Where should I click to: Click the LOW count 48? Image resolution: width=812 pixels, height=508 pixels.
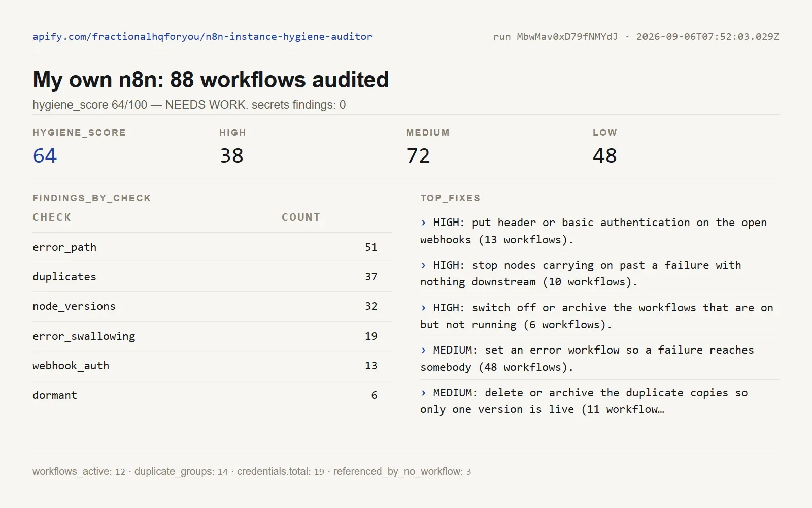click(x=605, y=155)
